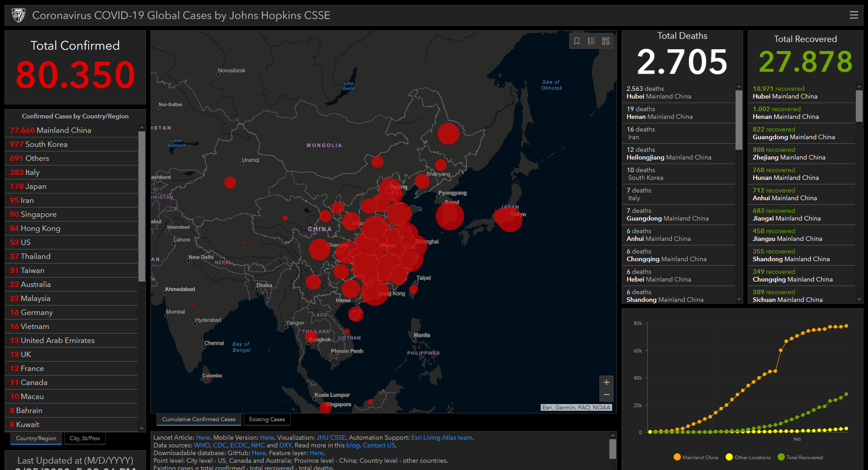
Task: Click scroll-down arrow of deaths list
Action: [739, 299]
